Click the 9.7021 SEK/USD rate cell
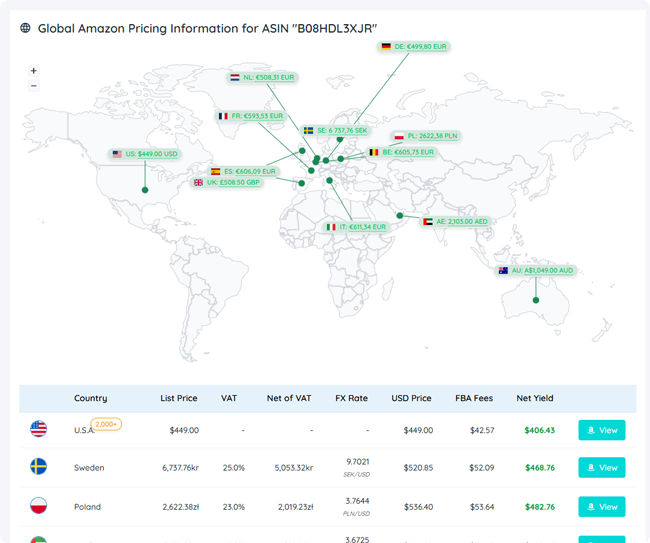 pyautogui.click(x=357, y=468)
